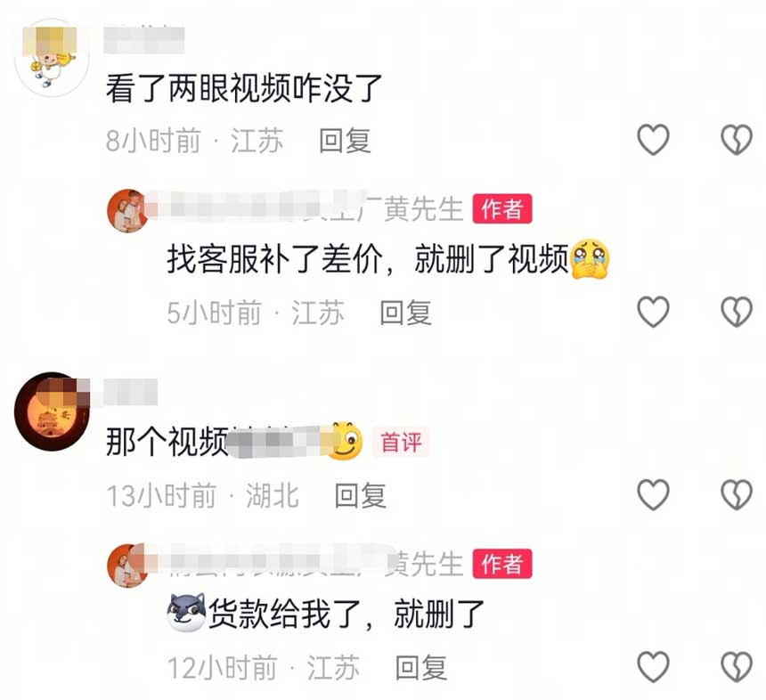The height and width of the screenshot is (700, 766).
Task: Reply to the 8小时前 江苏 comment
Action: tap(345, 141)
